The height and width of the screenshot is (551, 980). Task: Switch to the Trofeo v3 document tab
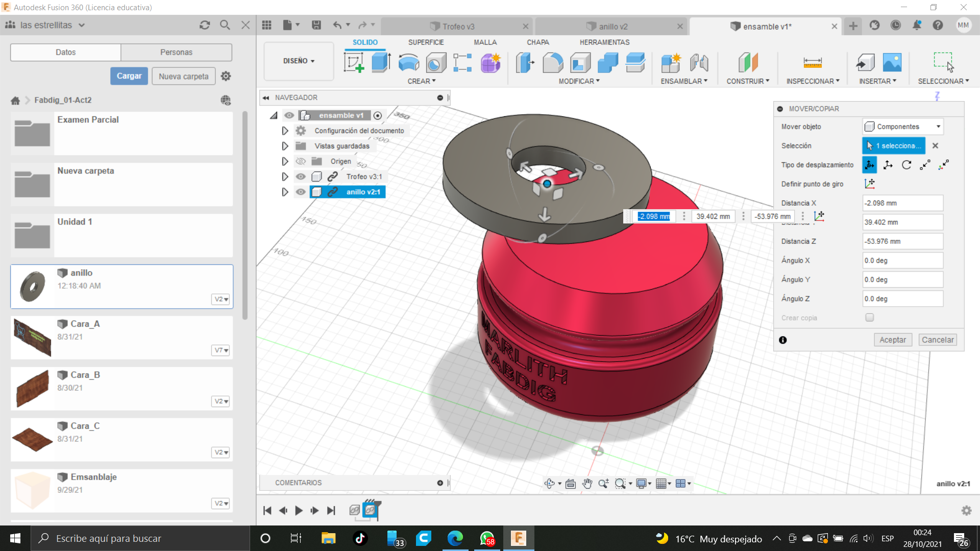[458, 27]
